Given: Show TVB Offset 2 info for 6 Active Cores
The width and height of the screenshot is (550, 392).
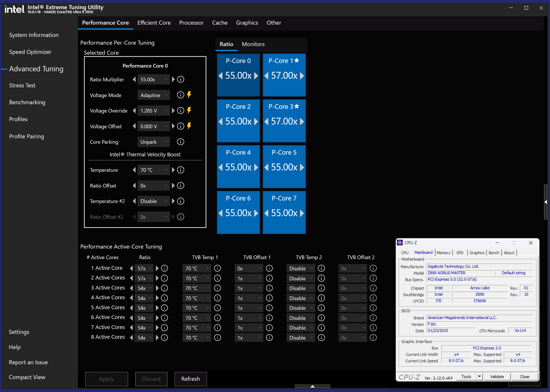Looking at the screenshot, I should (373, 318).
